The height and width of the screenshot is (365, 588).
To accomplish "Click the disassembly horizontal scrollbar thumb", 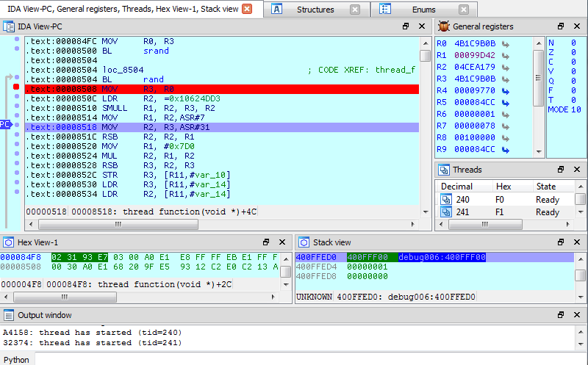I will click(118, 224).
